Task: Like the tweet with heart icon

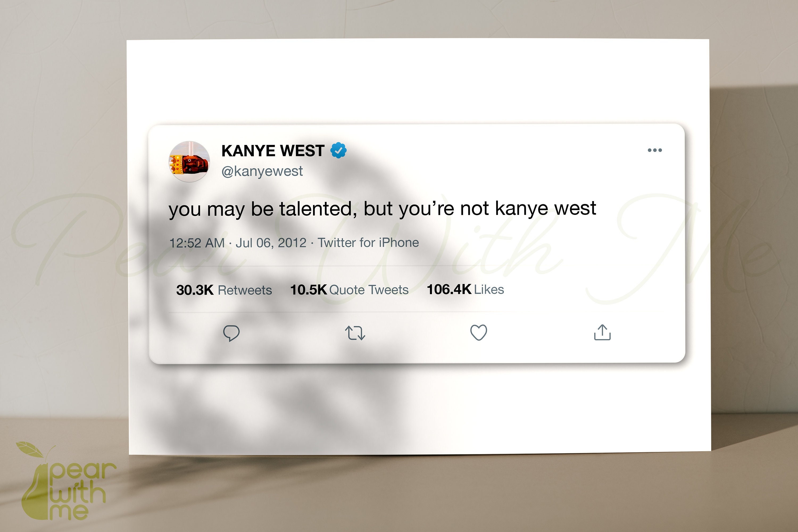Action: (478, 332)
